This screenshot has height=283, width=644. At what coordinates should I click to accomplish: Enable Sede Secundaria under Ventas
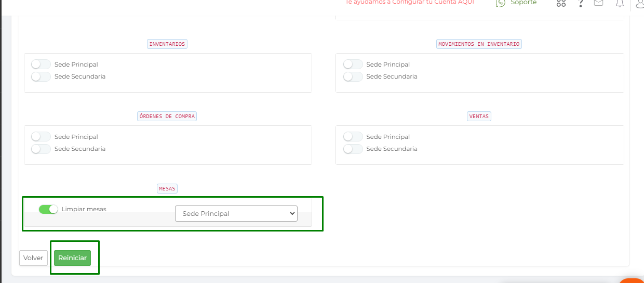click(353, 149)
